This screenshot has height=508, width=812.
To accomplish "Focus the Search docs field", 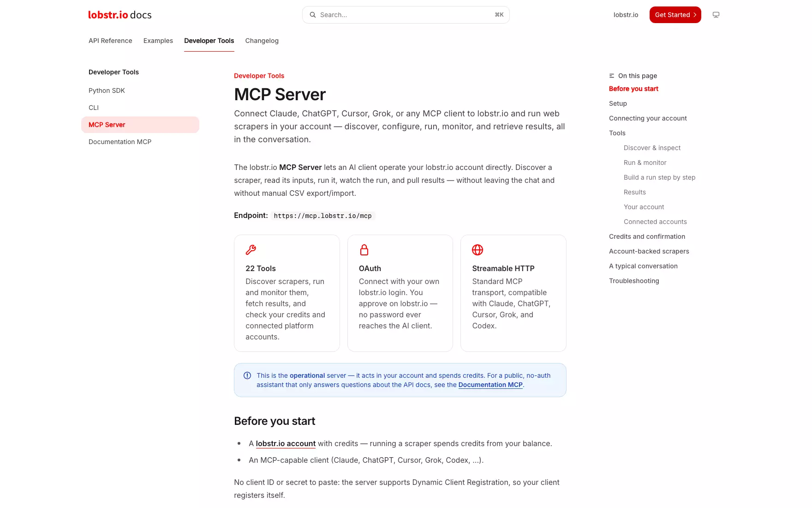I will click(x=406, y=15).
